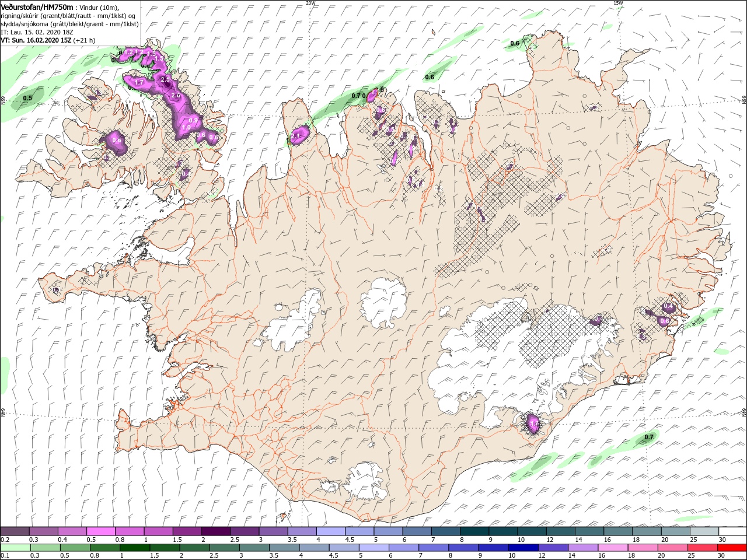The width and height of the screenshot is (747, 560).
Task: Click the '(+21 h)' forecast offset text
Action: 85,40
